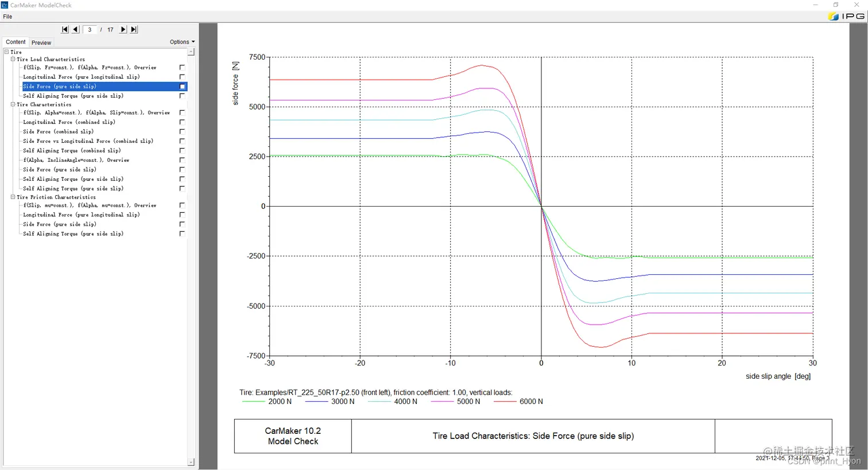Select f(Slip, mu=const.) Overview item
The height and width of the screenshot is (470, 868).
pyautogui.click(x=90, y=205)
